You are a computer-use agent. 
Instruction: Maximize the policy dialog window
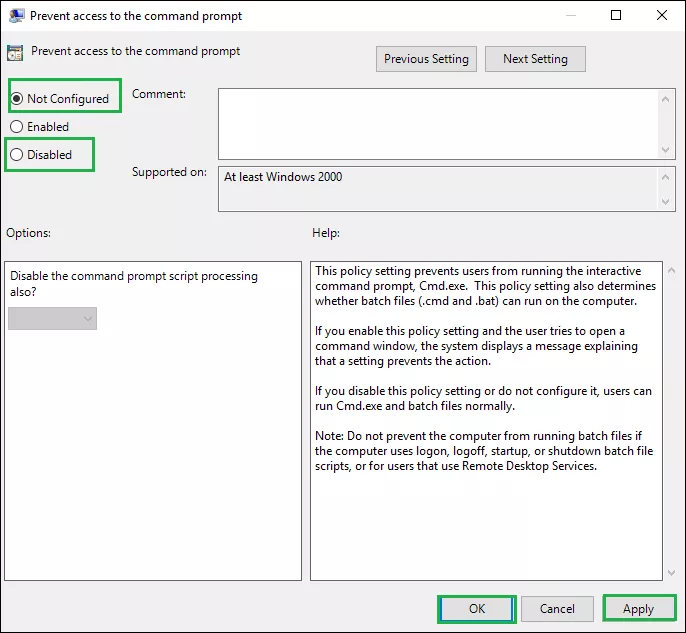click(616, 15)
